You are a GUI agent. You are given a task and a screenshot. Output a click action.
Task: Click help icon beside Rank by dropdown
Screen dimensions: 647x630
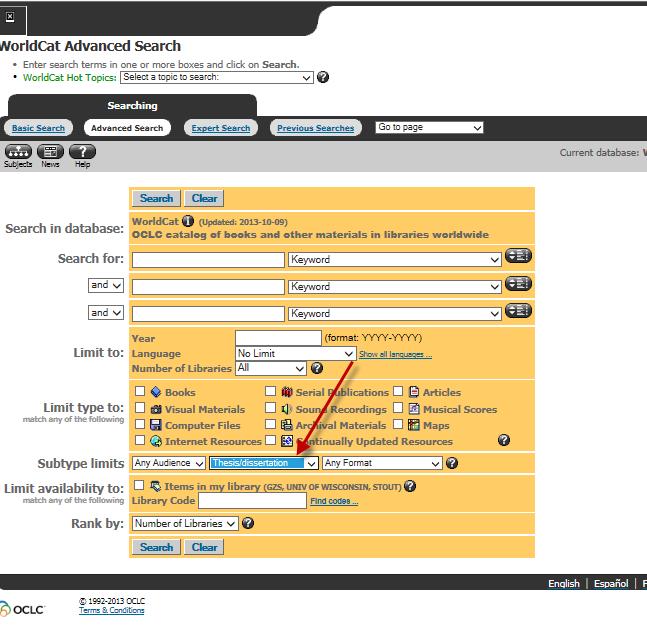point(248,523)
